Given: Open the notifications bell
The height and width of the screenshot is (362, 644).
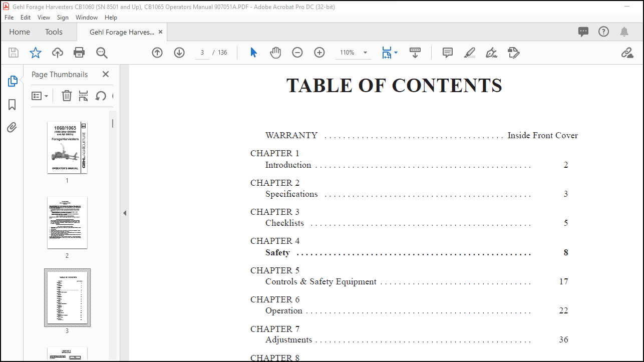Looking at the screenshot, I should pyautogui.click(x=624, y=32).
